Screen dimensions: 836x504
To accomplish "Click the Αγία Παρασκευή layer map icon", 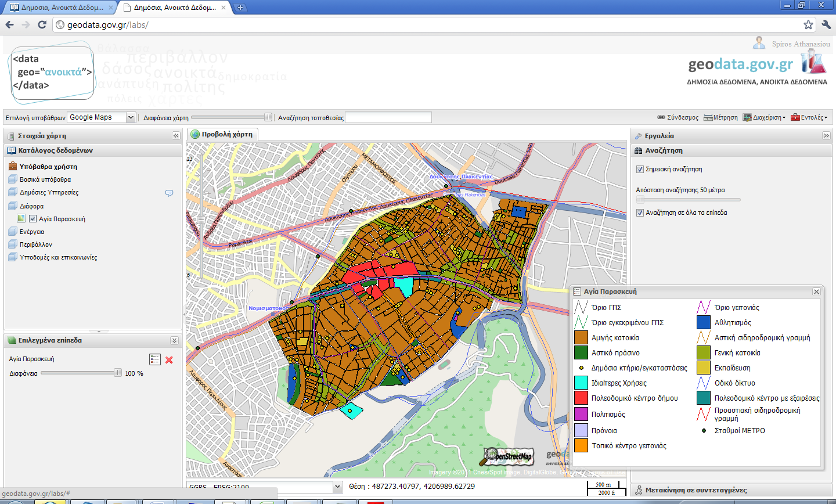I will pos(21,219).
